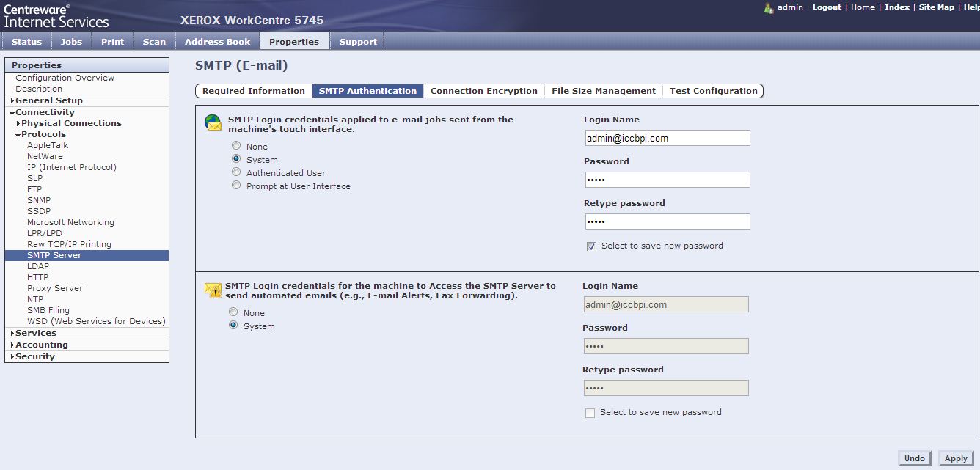980x470 pixels.
Task: Open the Test Configuration tab
Action: tap(713, 91)
